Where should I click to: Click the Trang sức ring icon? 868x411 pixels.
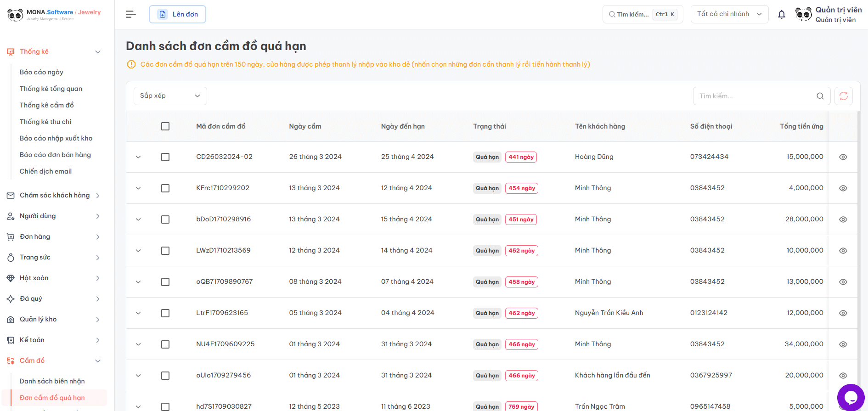click(x=11, y=258)
